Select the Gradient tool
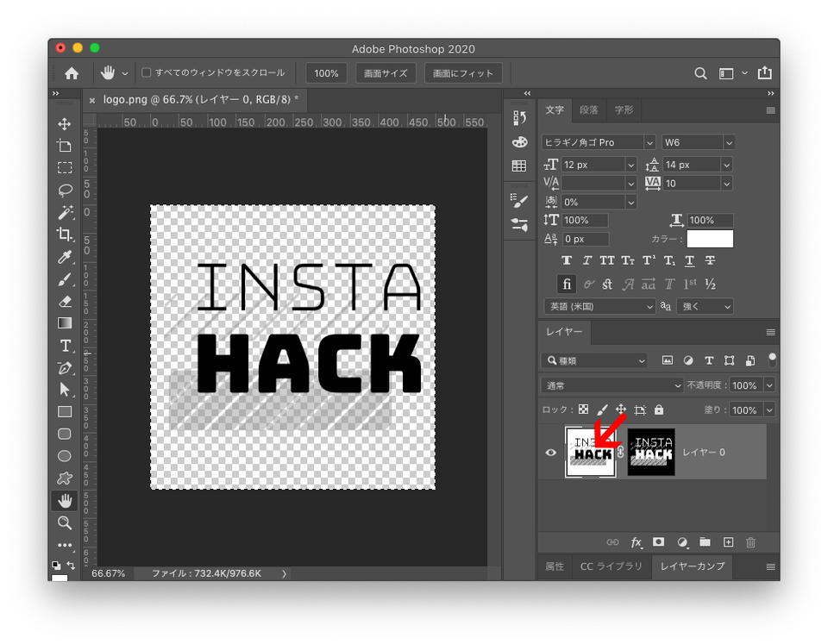Viewport: 828px width, 644px height. click(65, 323)
